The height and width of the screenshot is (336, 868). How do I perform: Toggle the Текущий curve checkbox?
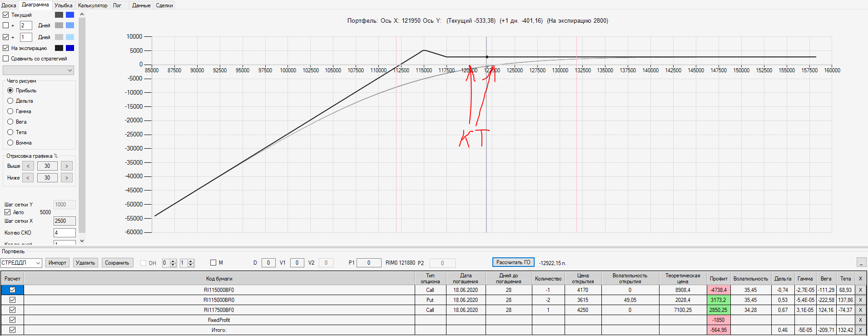(6, 15)
